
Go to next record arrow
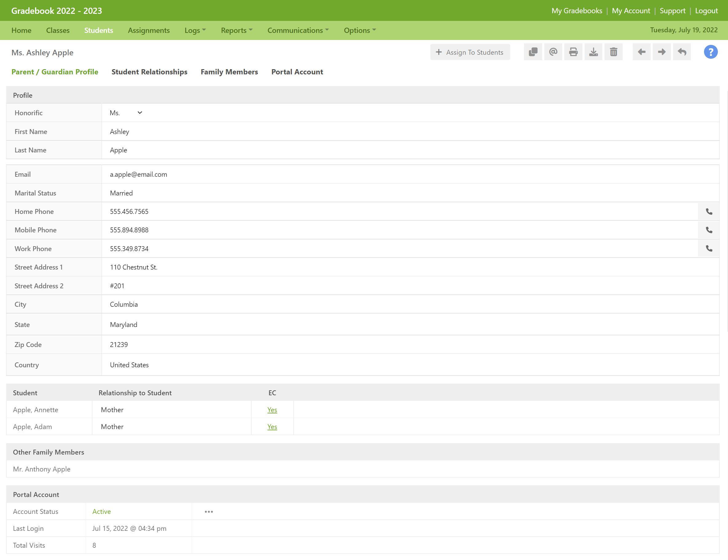pyautogui.click(x=662, y=52)
